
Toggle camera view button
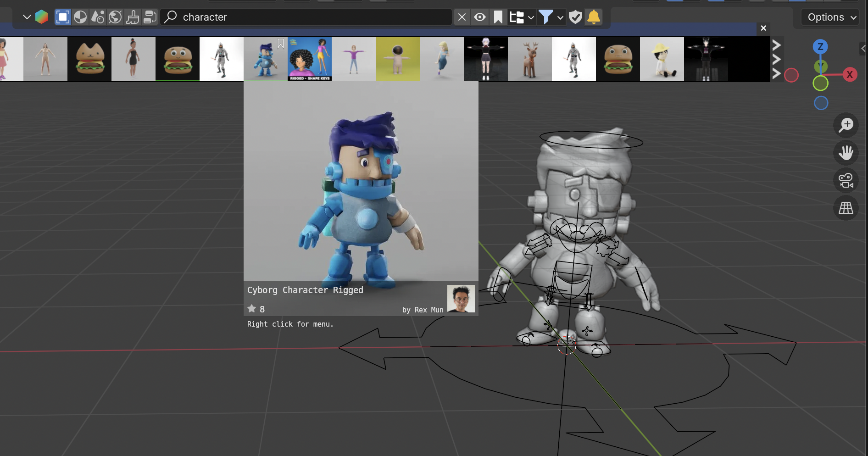[846, 180]
